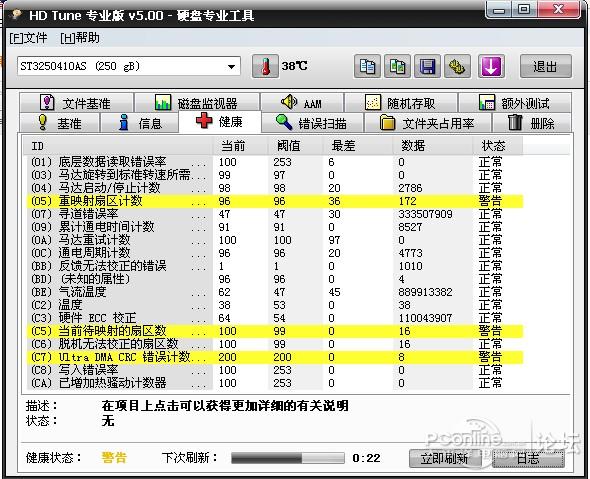Open the [F]文件 menu
The image size is (590, 479).
29,38
